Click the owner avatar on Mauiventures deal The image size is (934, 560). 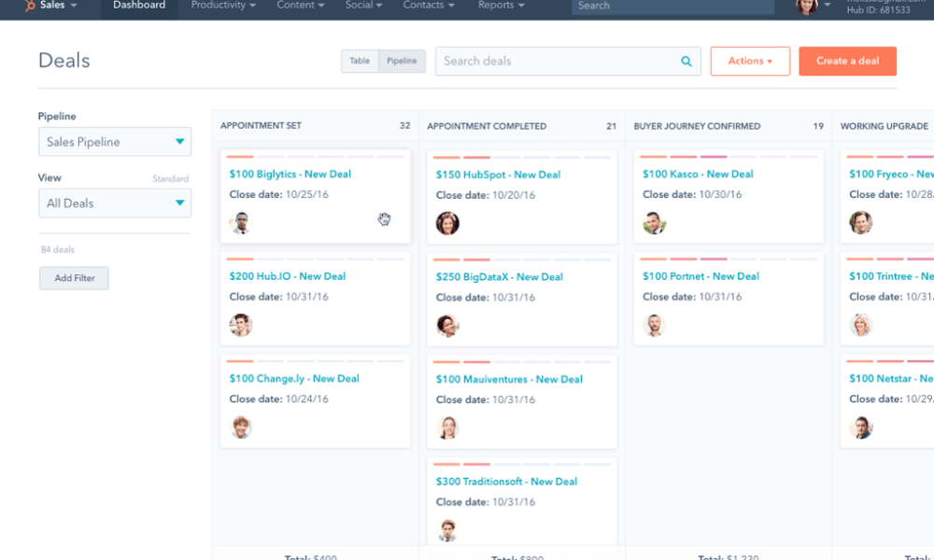point(447,427)
